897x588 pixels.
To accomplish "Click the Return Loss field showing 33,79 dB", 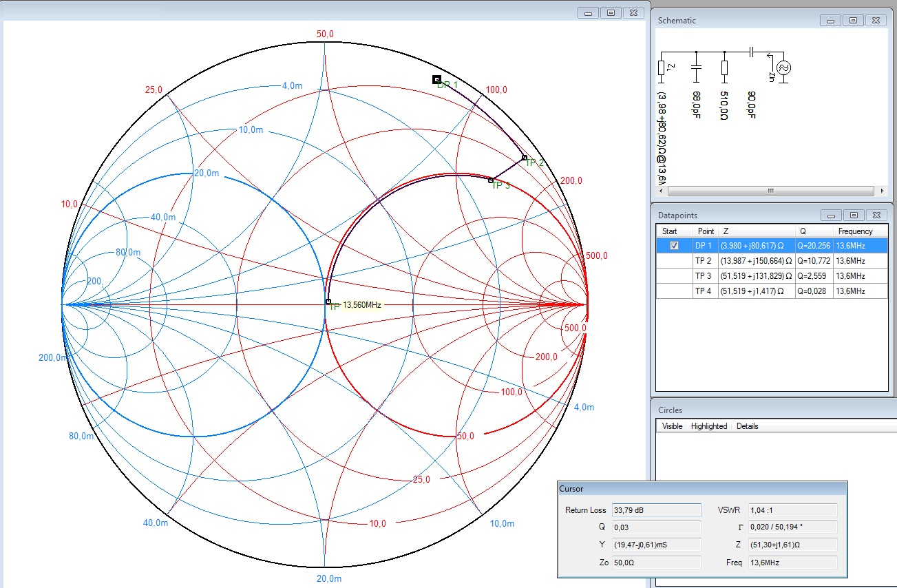I will [x=656, y=510].
